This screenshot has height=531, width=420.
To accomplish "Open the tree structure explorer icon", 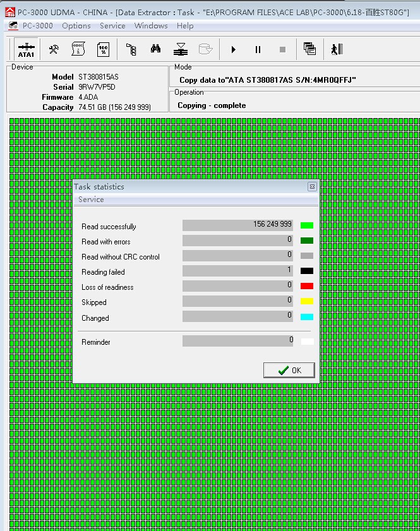I will [x=131, y=49].
